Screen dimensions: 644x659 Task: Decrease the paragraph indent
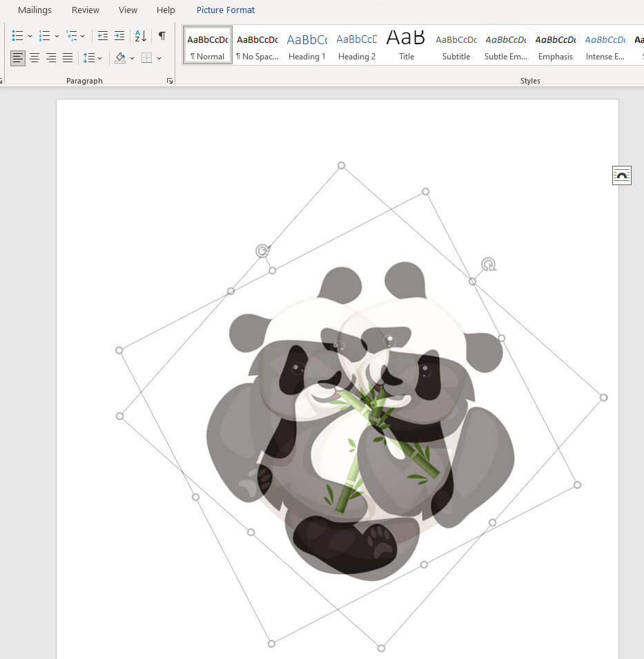[x=103, y=36]
